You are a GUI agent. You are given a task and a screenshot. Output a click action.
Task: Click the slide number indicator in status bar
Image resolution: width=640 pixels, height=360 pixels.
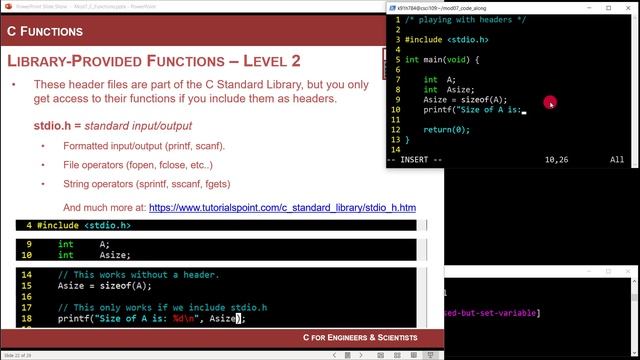pos(18,356)
